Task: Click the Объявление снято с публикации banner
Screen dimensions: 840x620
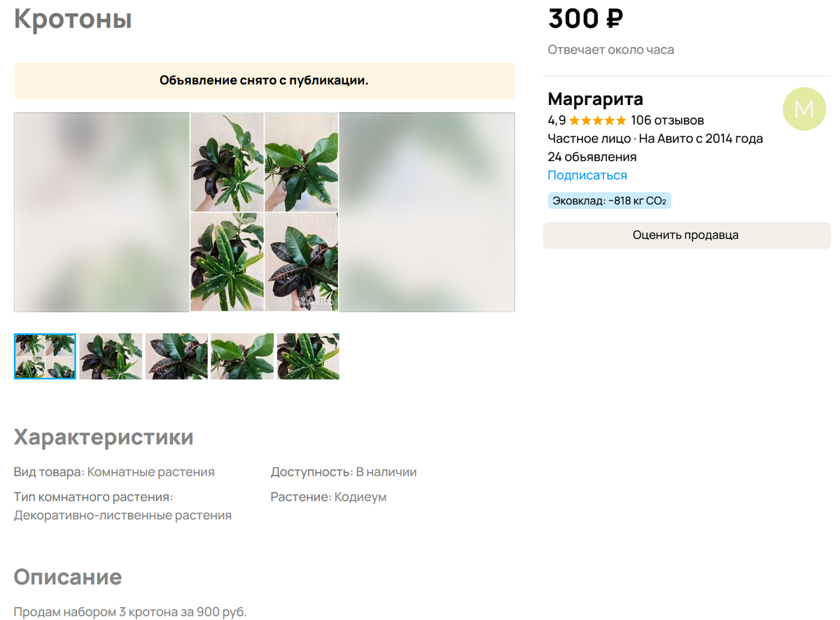Action: pyautogui.click(x=265, y=80)
